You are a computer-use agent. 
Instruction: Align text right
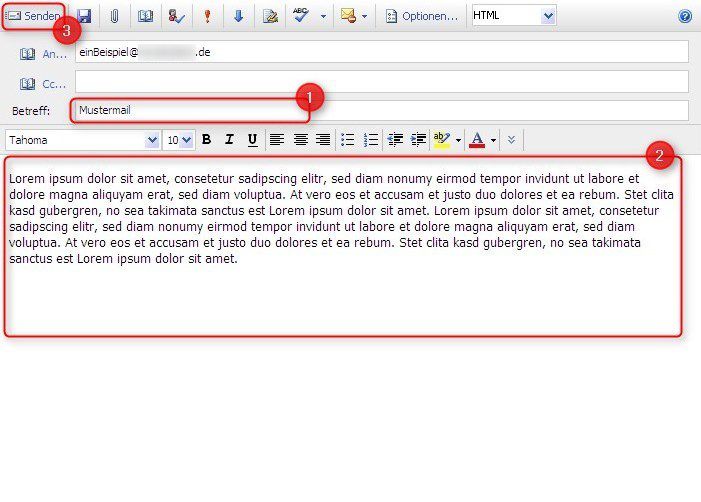click(323, 139)
